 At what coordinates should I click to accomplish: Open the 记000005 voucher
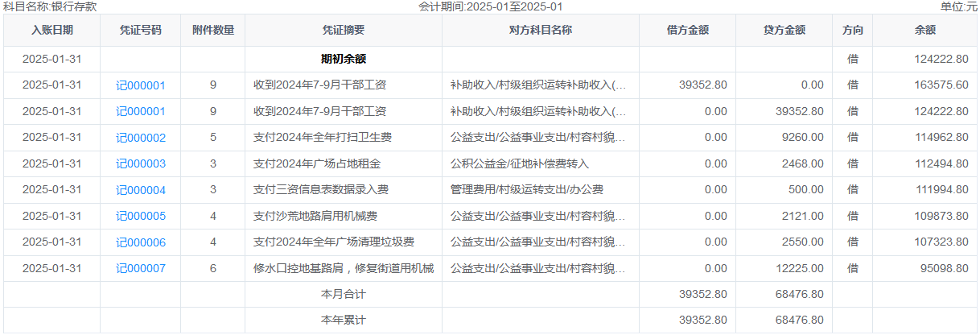141,216
